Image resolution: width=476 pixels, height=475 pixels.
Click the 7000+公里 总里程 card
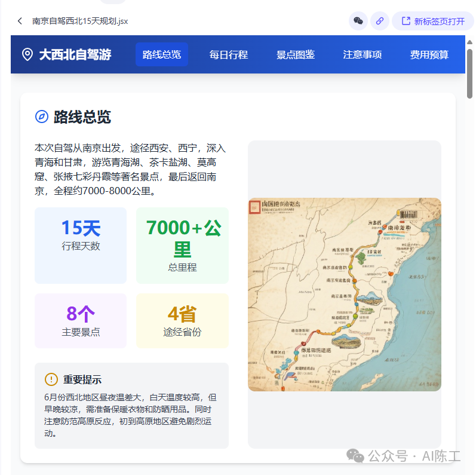click(x=183, y=246)
